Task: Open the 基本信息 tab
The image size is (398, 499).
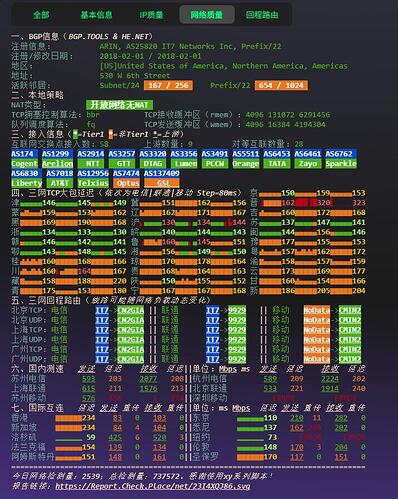Action: tap(96, 15)
